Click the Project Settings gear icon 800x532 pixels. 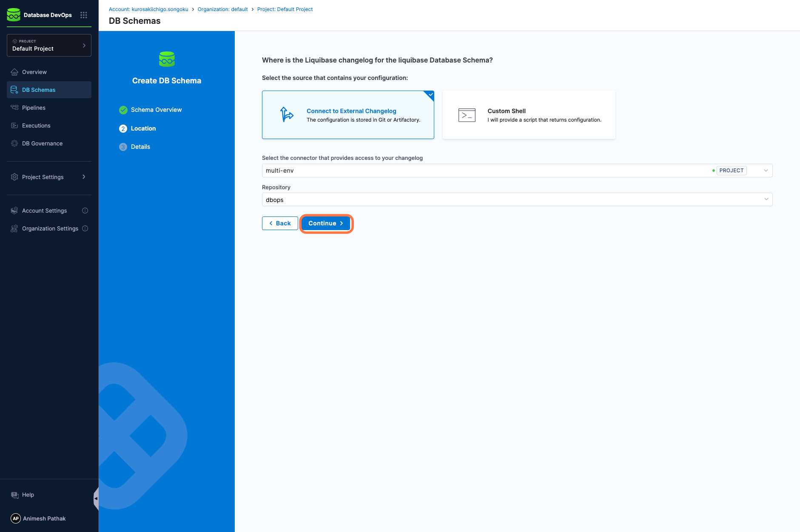click(x=14, y=177)
